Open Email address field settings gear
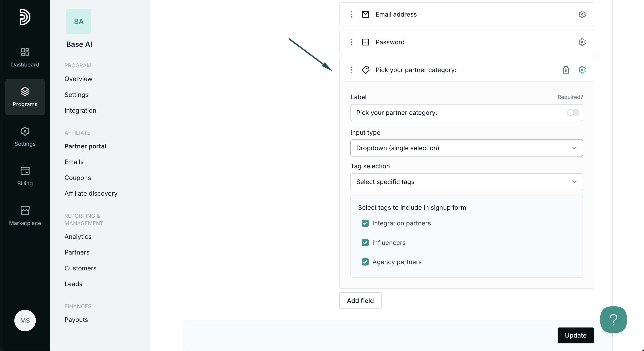 [x=582, y=14]
